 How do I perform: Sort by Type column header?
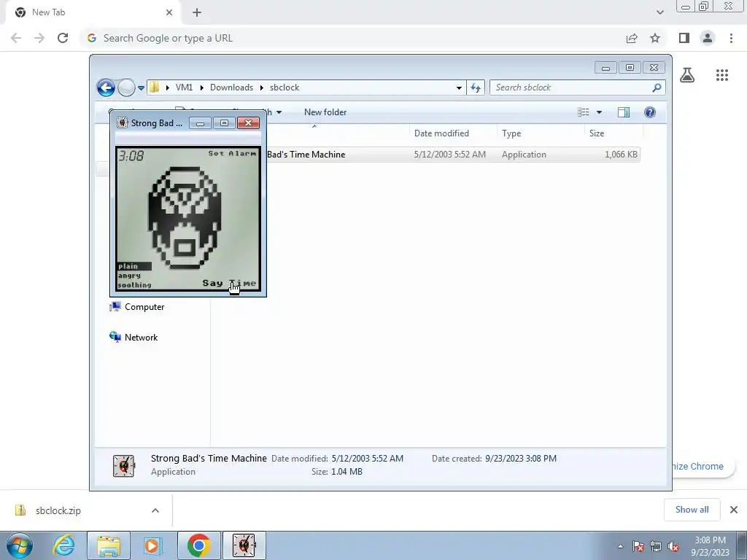[x=511, y=133]
